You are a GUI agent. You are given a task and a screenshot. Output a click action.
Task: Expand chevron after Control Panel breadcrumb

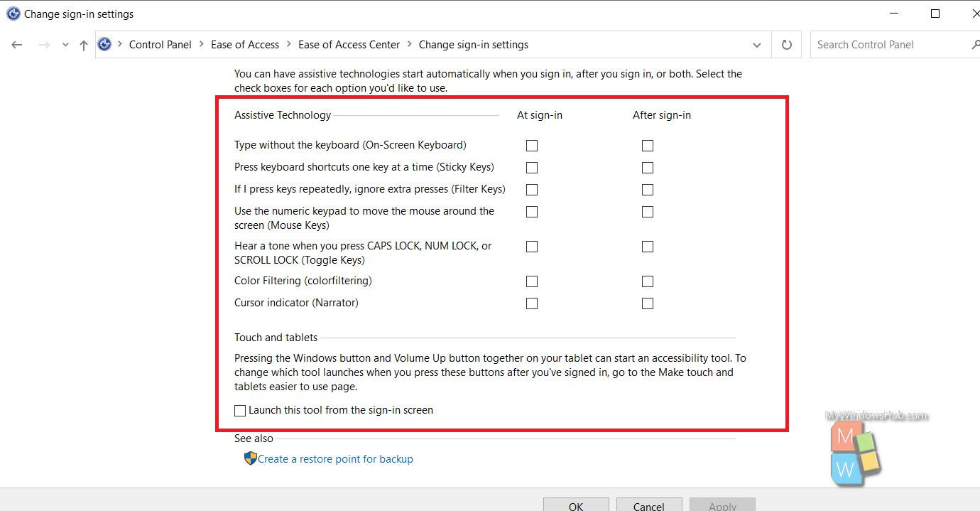pyautogui.click(x=202, y=44)
